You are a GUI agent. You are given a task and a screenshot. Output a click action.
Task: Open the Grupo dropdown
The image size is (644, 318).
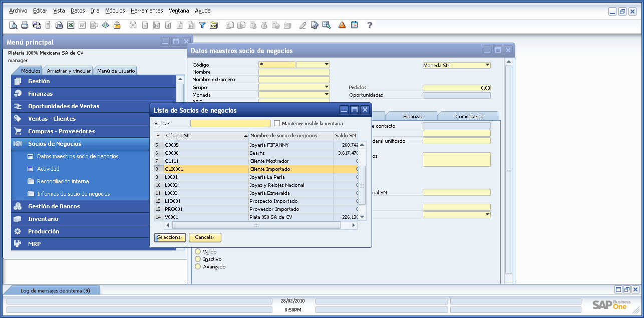(x=328, y=87)
